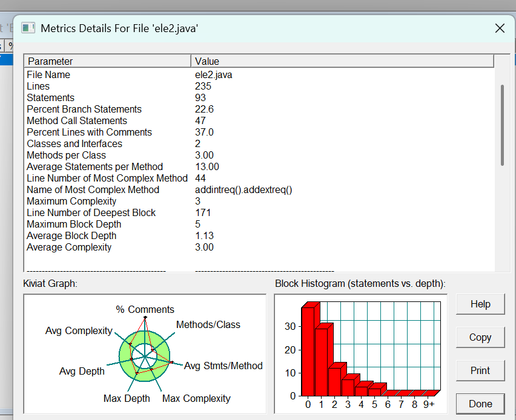Click the Kiviat Graph heading

50,283
